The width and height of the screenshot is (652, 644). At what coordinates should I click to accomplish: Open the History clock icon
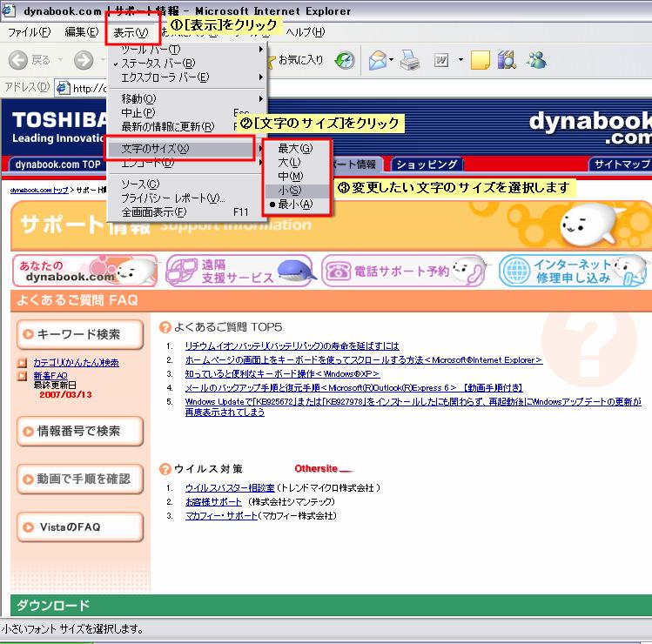[x=345, y=60]
